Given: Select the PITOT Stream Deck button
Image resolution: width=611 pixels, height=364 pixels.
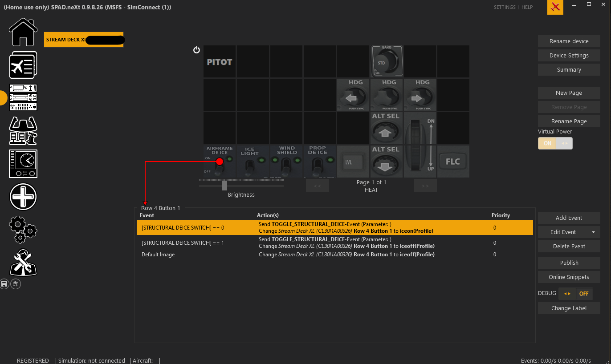Looking at the screenshot, I should (x=220, y=61).
